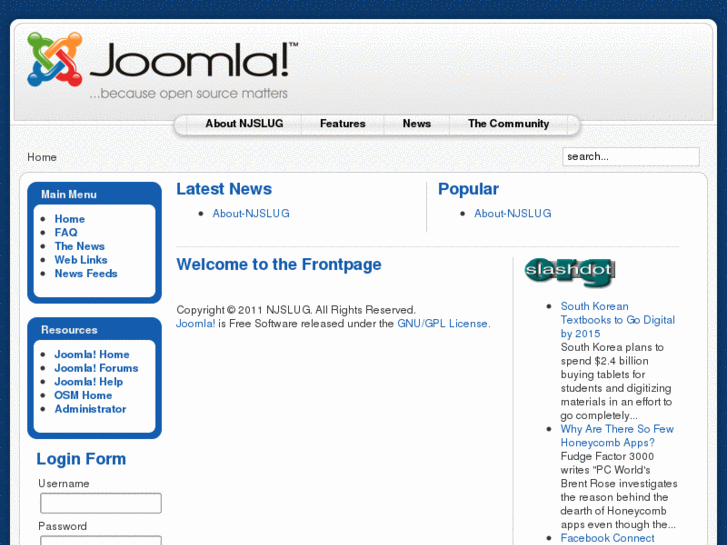Click the Resources module title
The width and height of the screenshot is (727, 545).
69,330
